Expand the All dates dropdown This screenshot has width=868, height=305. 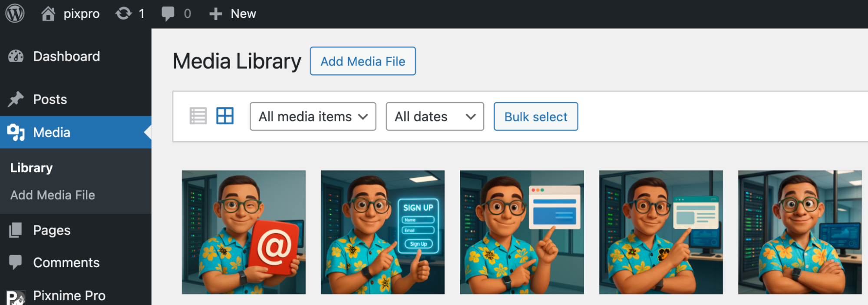pos(435,116)
